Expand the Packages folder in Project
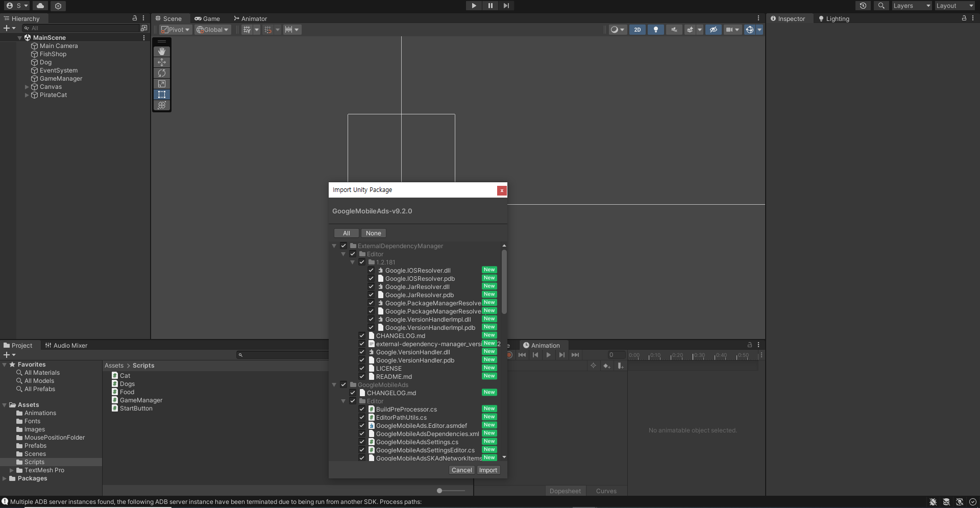 click(x=5, y=478)
